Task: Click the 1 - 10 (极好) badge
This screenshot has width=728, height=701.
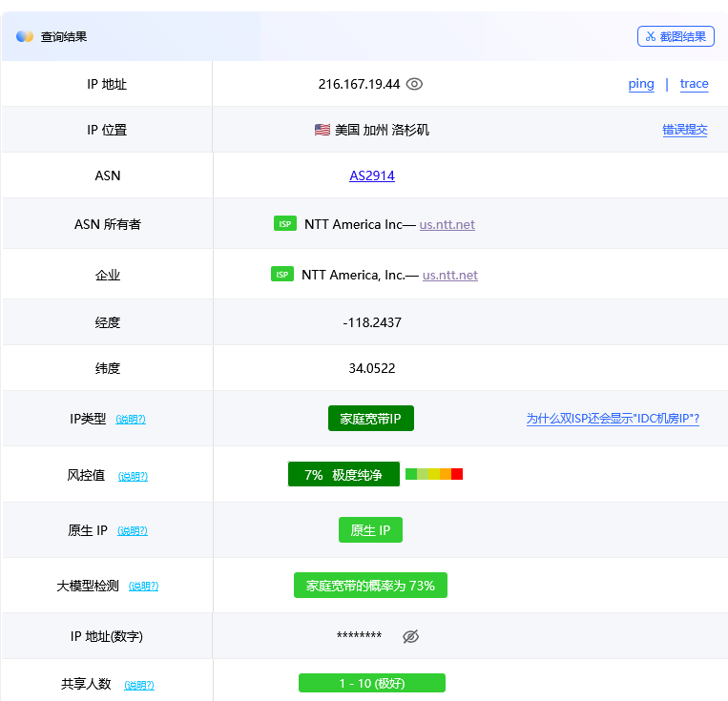Action: point(372,683)
